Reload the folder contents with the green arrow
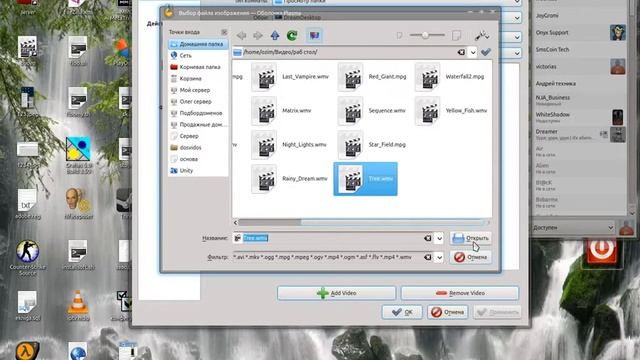The image size is (640, 360). (292, 36)
